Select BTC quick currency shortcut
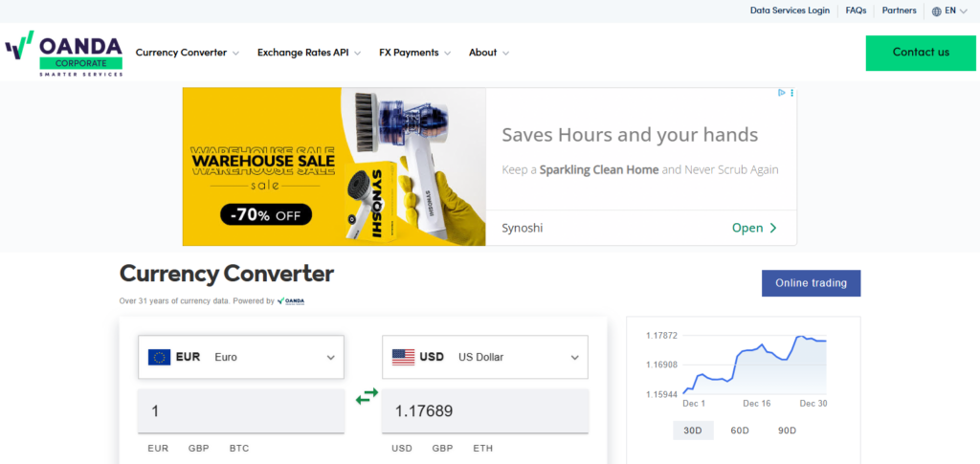The width and height of the screenshot is (980, 464). pos(239,448)
